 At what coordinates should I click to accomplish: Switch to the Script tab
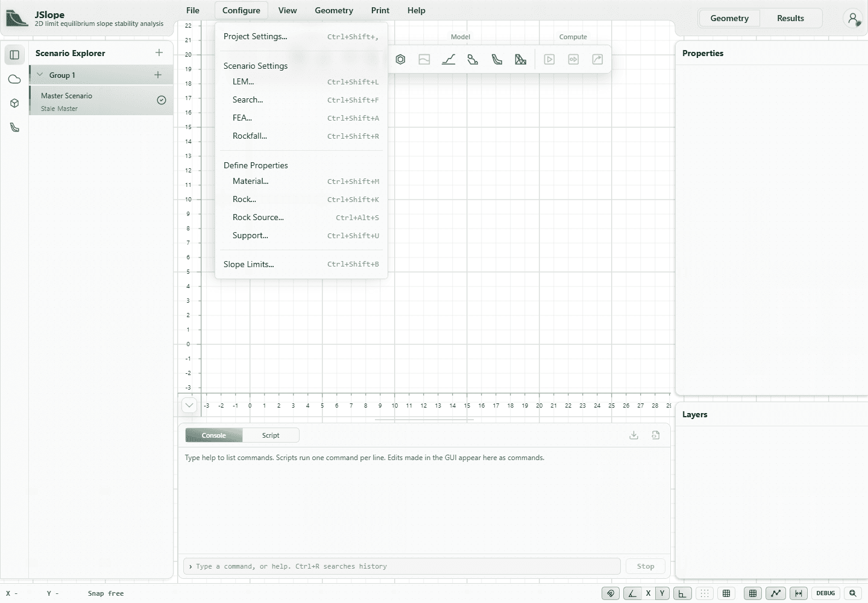[x=271, y=435]
